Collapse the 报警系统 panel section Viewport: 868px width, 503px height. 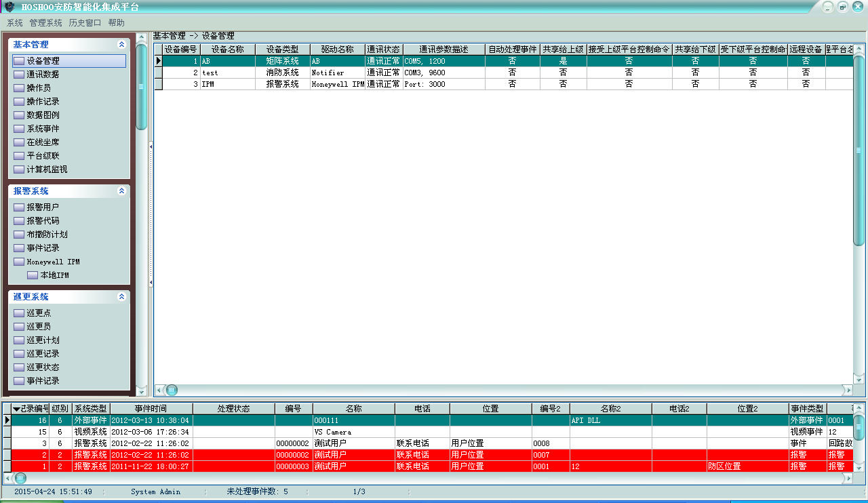pyautogui.click(x=121, y=191)
